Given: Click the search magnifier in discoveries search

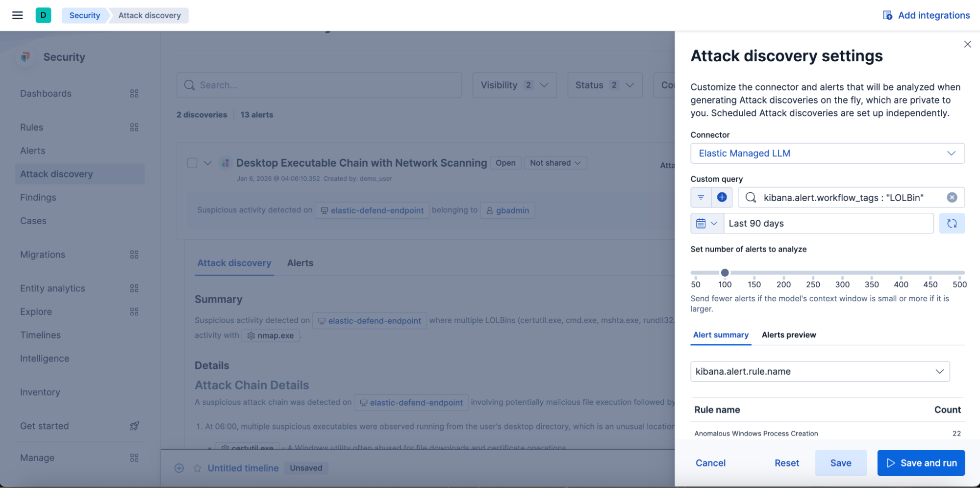Looking at the screenshot, I should click(189, 85).
